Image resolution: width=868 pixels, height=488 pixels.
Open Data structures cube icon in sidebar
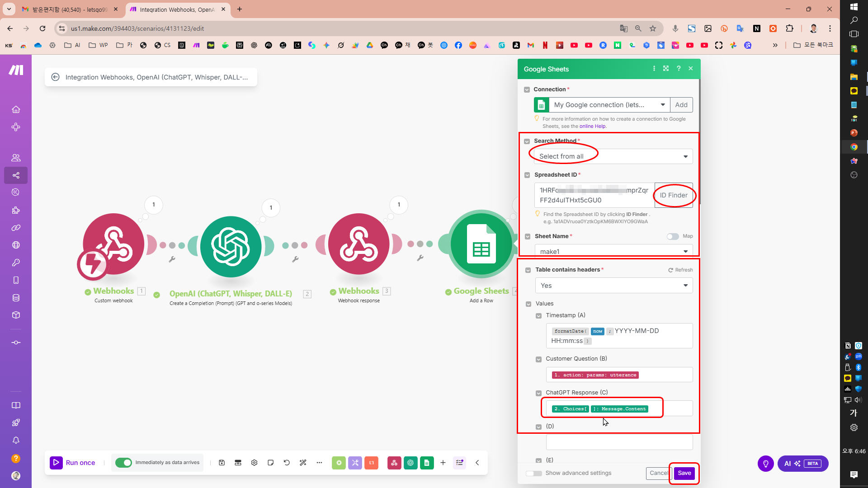tap(16, 315)
